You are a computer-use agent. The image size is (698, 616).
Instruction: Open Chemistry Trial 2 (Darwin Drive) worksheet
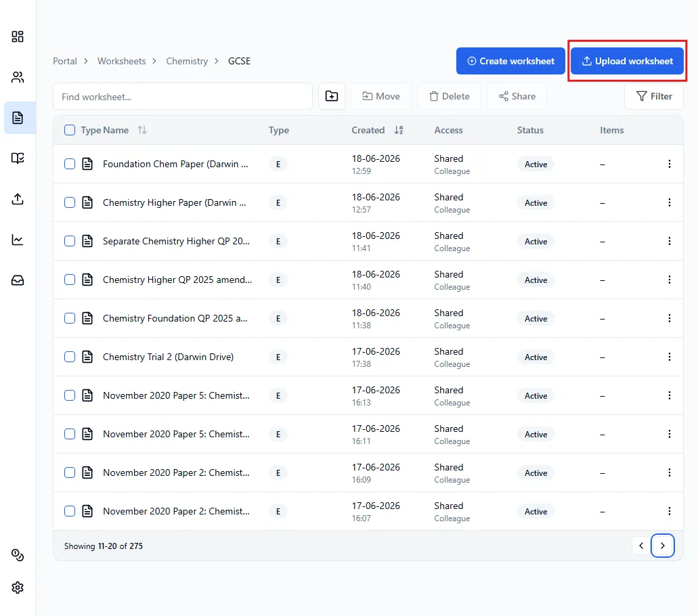pyautogui.click(x=169, y=357)
